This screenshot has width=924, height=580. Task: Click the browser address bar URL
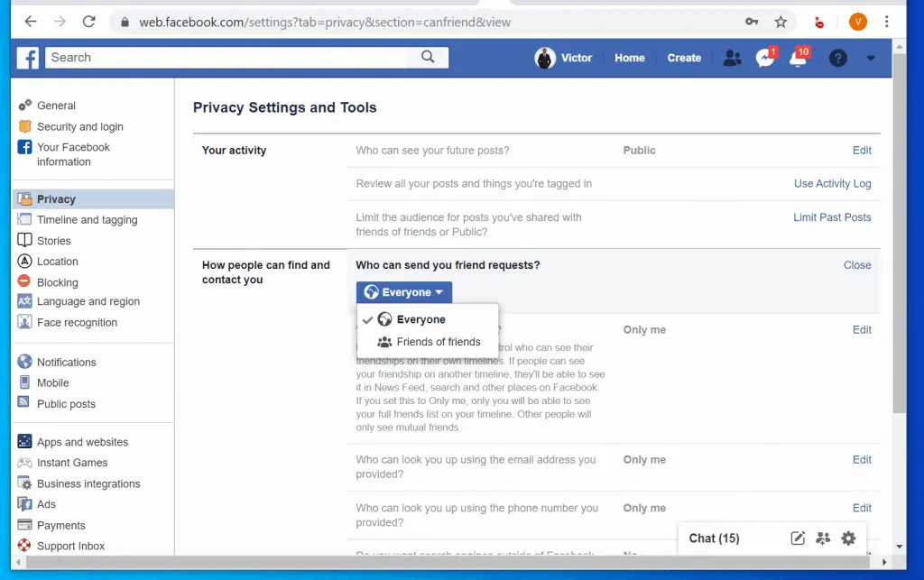(x=325, y=22)
